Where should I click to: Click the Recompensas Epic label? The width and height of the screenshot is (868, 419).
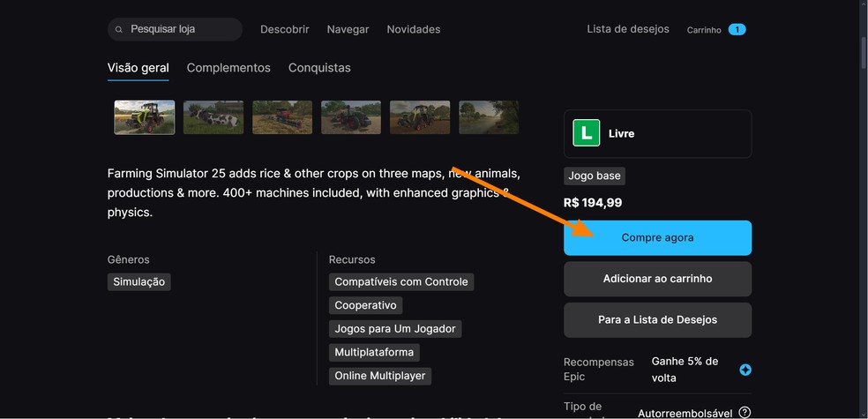pos(599,370)
